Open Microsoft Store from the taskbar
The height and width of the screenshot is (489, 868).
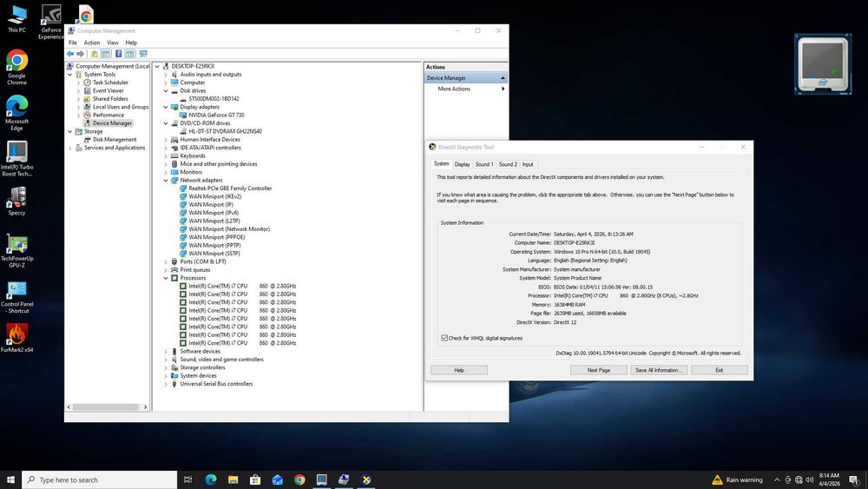tap(255, 479)
